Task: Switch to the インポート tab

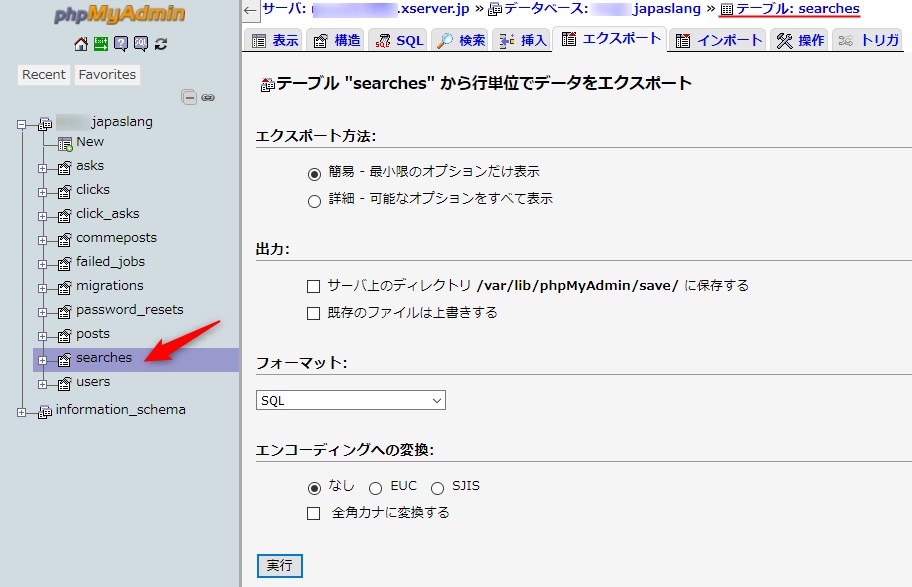Action: point(717,41)
